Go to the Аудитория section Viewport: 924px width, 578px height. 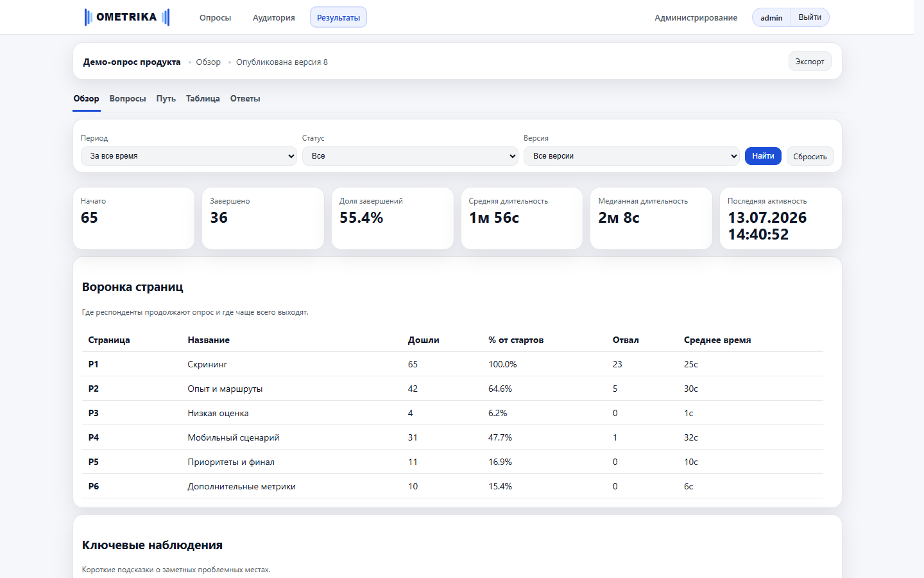tap(274, 17)
